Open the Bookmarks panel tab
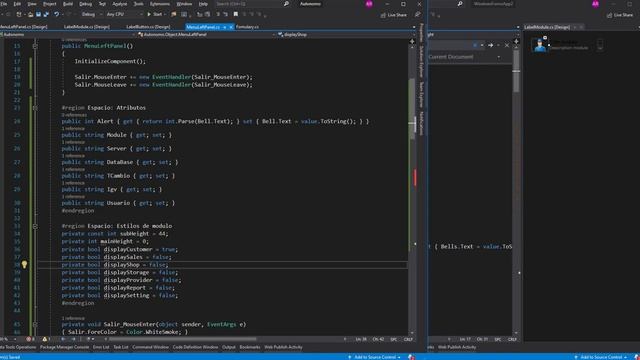Screen dimensions: 640x360 point(250,347)
